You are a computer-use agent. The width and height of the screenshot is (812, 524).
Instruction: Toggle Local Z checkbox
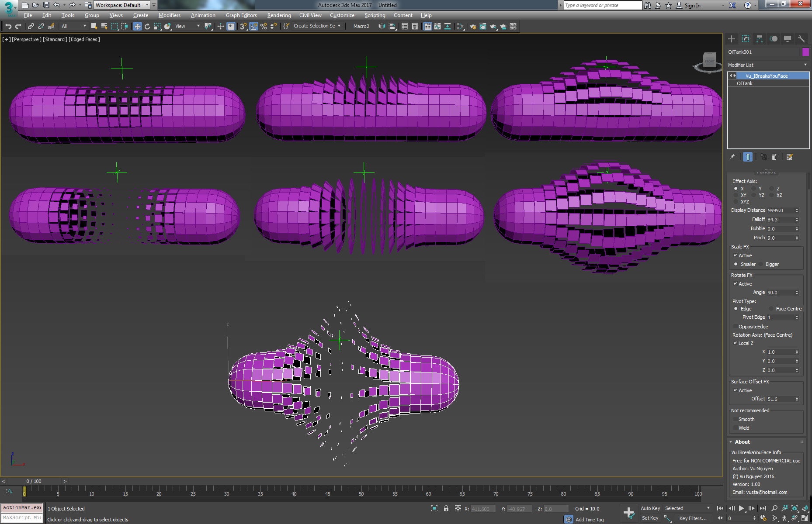[736, 343]
